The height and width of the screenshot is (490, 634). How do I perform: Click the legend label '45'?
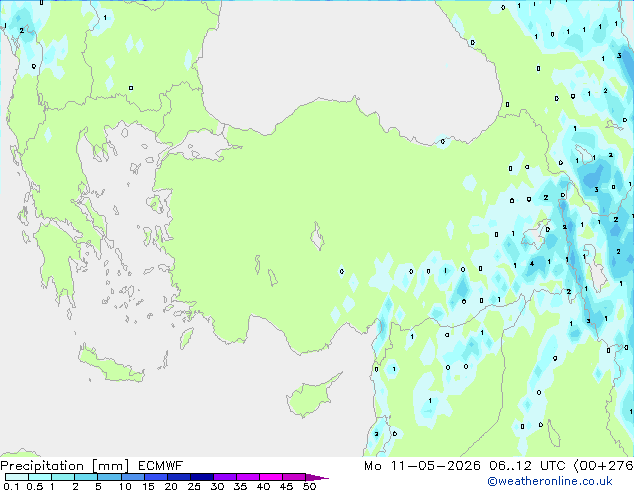point(286,486)
